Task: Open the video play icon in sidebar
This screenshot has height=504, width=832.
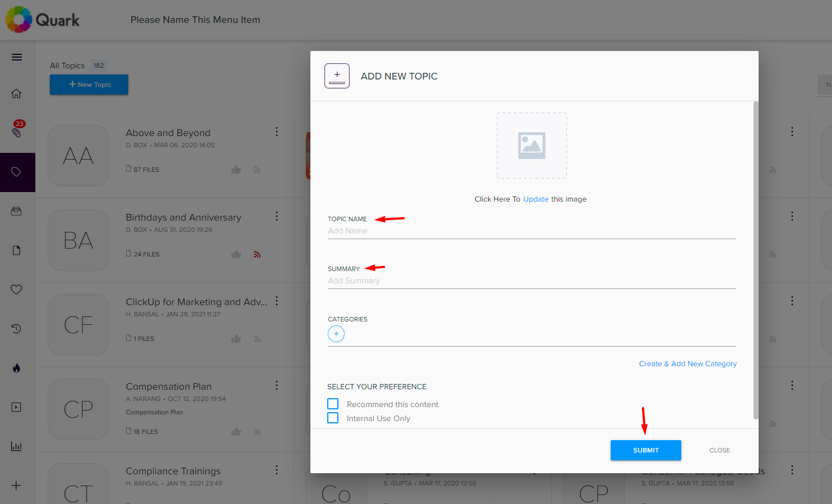Action: (x=16, y=407)
